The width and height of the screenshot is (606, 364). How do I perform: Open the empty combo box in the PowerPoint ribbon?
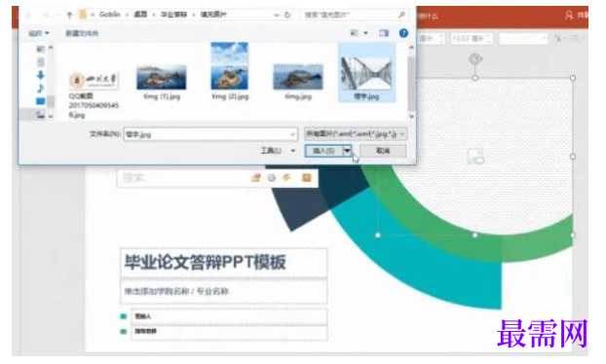(523, 39)
